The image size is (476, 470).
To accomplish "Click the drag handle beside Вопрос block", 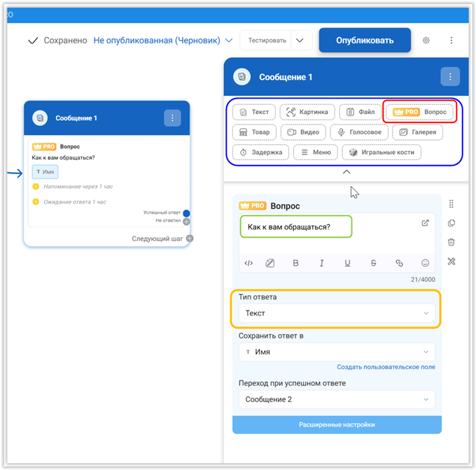I will pos(451,204).
